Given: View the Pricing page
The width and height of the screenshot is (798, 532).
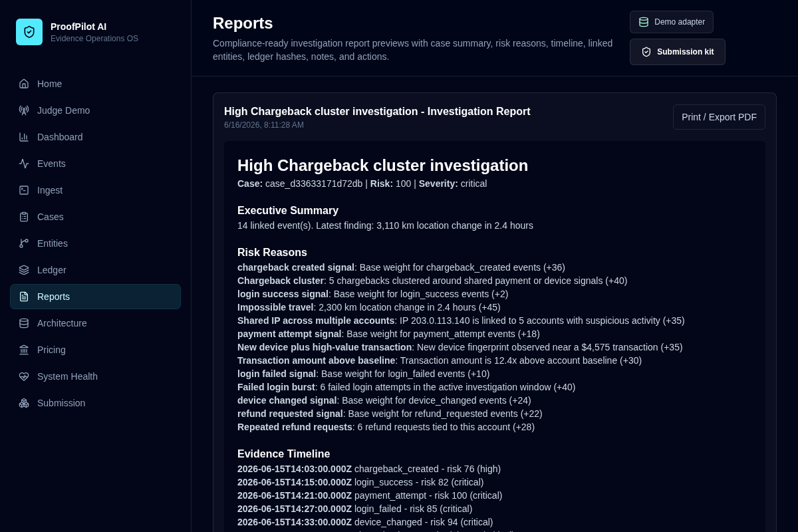Looking at the screenshot, I should coord(95,350).
